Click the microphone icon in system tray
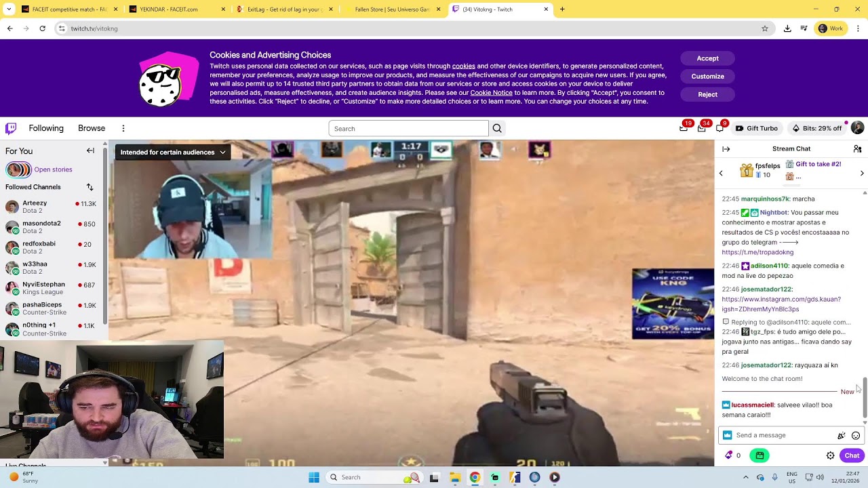868x488 pixels. 774,477
